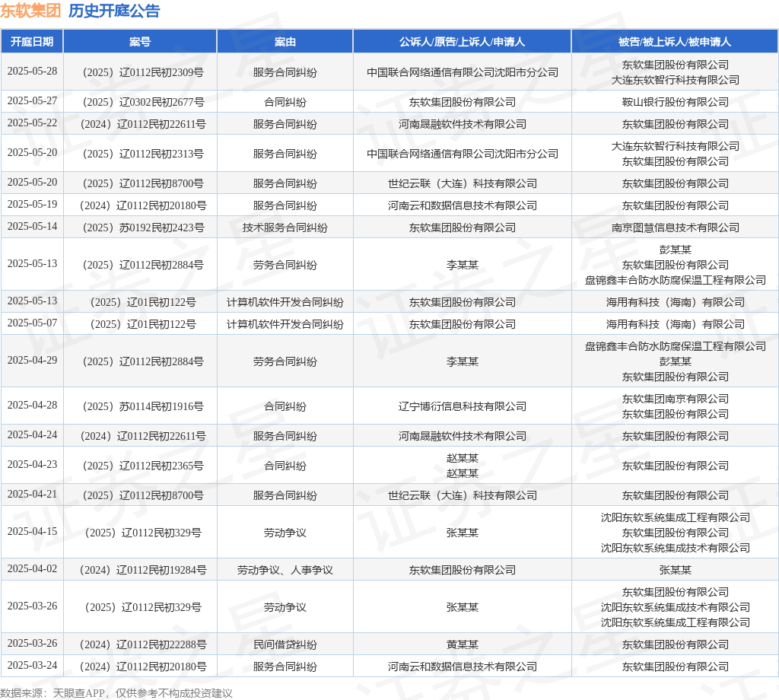Select case number (2025)苏0114民初1916号

[142, 406]
